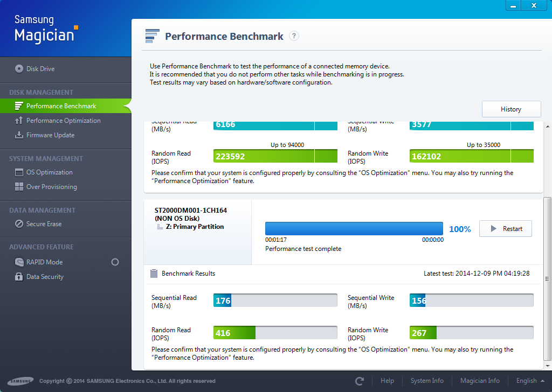Click scrollbar up arrow
The image size is (552, 392).
click(x=548, y=126)
